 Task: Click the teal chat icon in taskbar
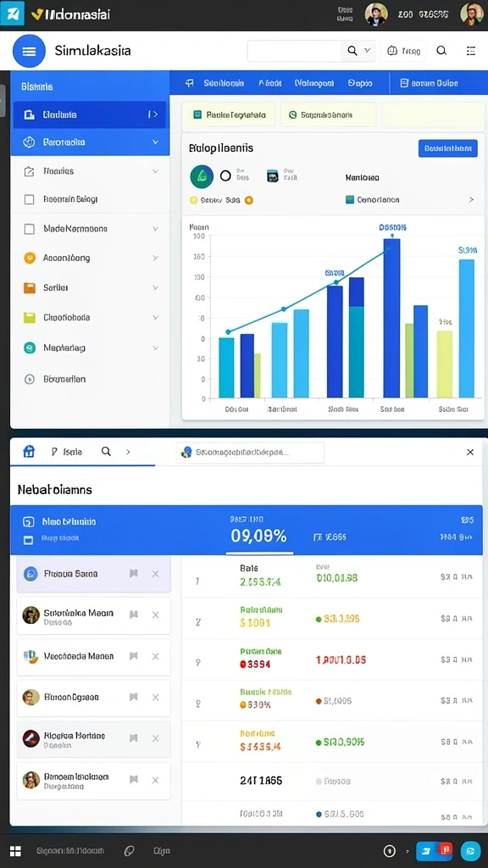pyautogui.click(x=470, y=850)
